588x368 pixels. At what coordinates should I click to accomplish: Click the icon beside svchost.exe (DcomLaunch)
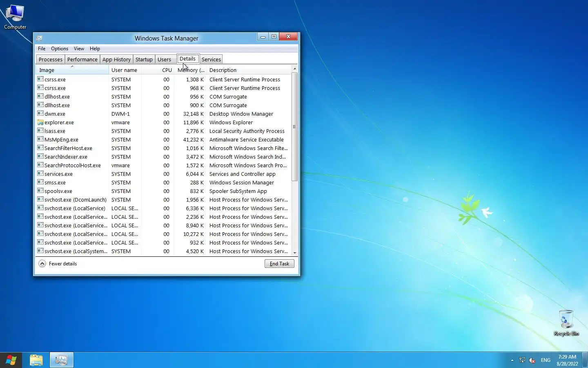40,200
